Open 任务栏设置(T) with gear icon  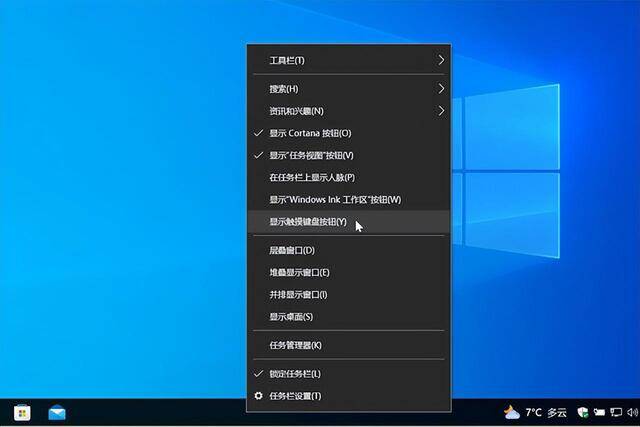click(x=349, y=396)
